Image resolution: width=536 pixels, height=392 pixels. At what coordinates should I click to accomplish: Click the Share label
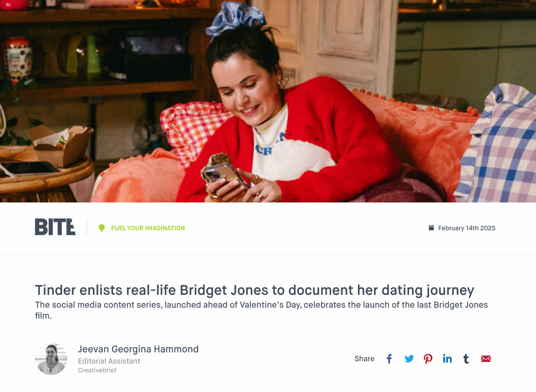pos(364,359)
